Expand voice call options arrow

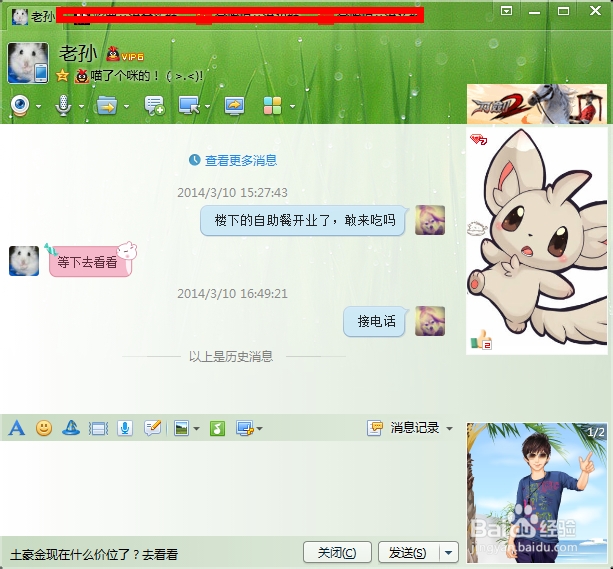(81, 106)
